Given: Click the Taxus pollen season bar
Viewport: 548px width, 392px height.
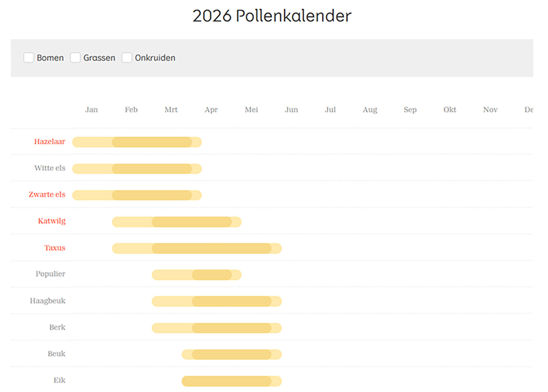Looking at the screenshot, I should point(197,248).
